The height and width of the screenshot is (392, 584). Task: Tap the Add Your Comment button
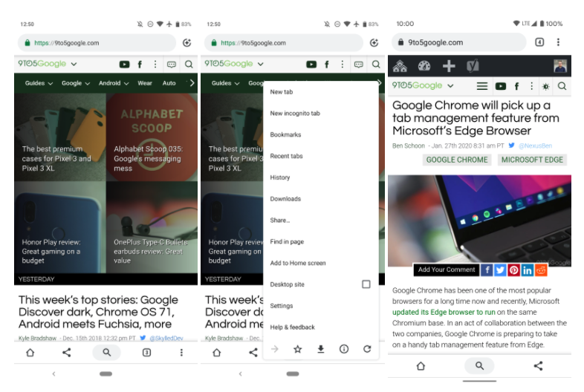[447, 269]
